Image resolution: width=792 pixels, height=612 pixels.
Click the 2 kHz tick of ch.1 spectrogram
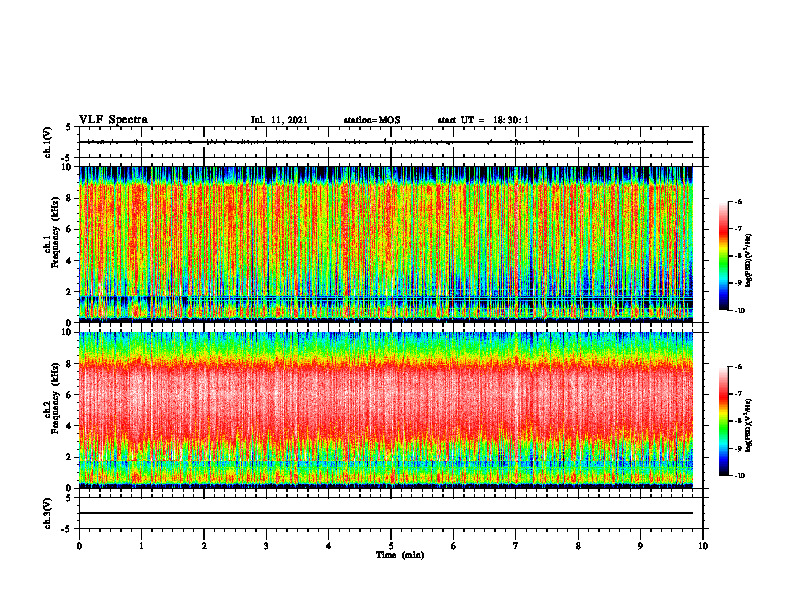[x=70, y=292]
